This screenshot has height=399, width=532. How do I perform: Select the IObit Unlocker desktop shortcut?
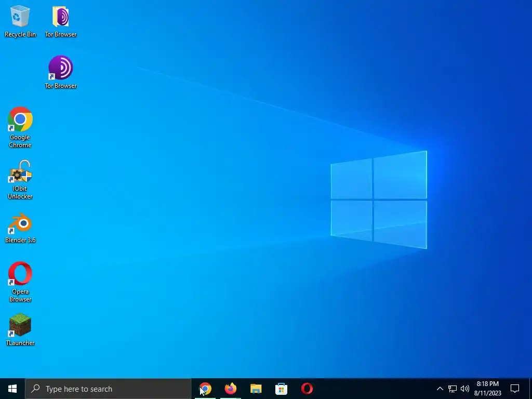[20, 180]
